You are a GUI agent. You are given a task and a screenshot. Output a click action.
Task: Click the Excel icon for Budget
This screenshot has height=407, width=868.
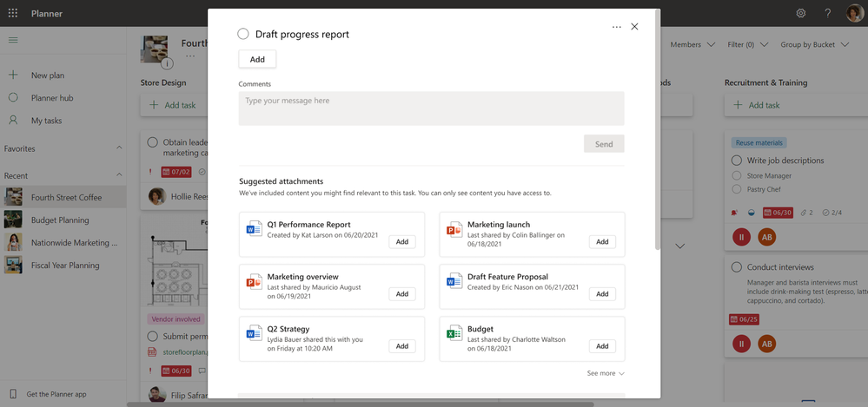point(454,333)
